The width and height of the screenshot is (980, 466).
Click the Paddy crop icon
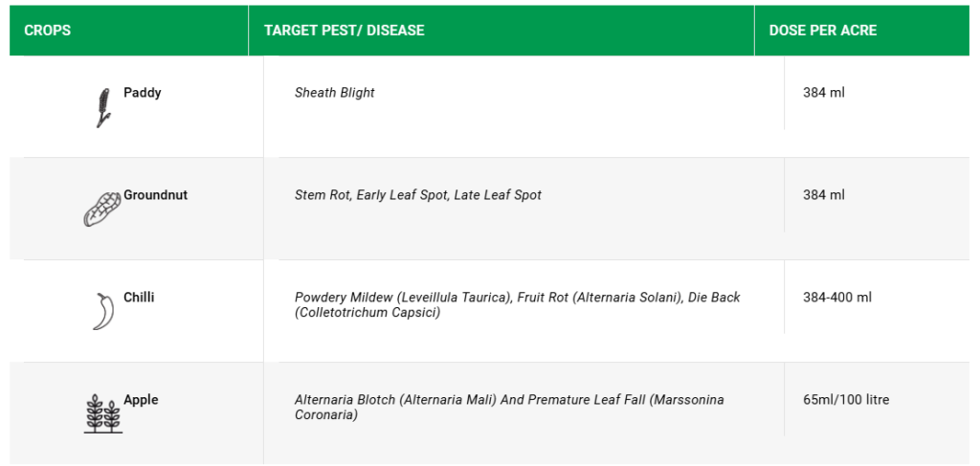click(x=103, y=107)
